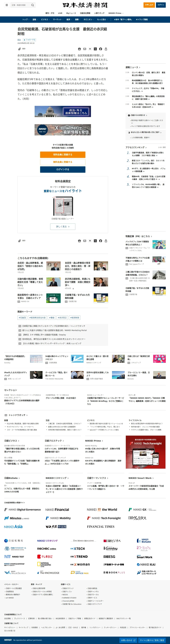This screenshot has width=170, height=644.
Task: Open the 人事ウオッチ menu item
Action: click(99, 13)
